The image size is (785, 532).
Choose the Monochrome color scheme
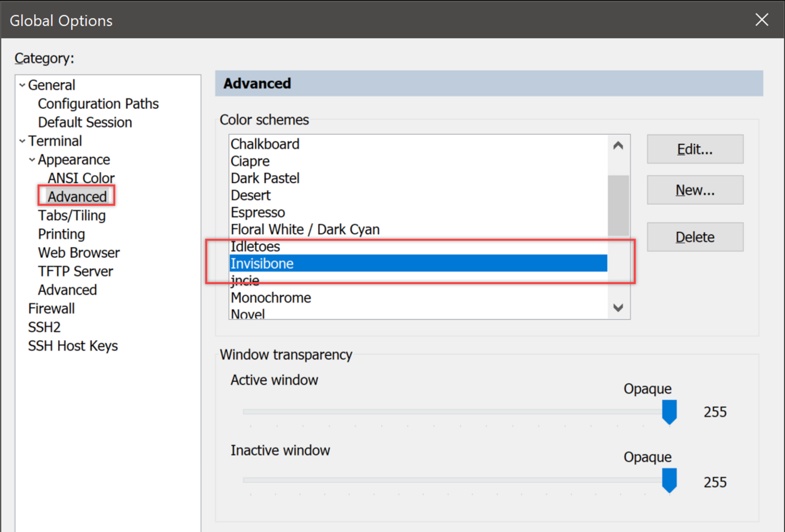click(x=271, y=298)
